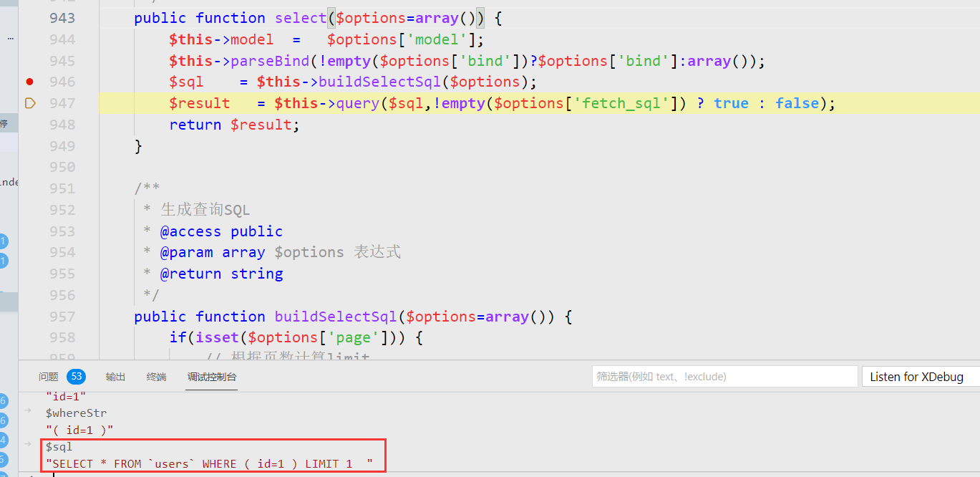Viewport: 980px width, 477px height.
Task: Click the '/**' comment opener on line 951
Action: click(147, 188)
